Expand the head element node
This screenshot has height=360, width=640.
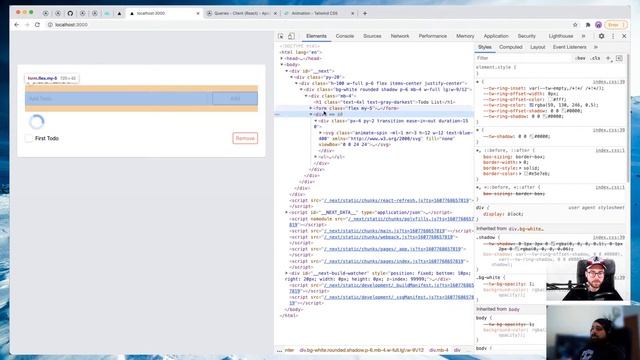tap(282, 59)
